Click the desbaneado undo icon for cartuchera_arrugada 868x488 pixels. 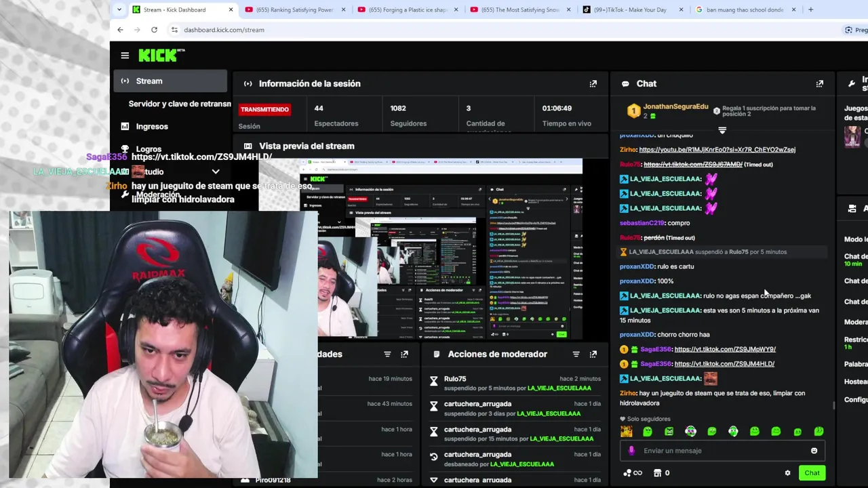tap(434, 457)
